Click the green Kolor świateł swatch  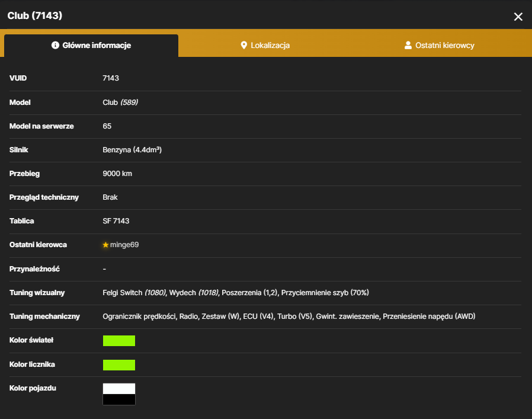119,341
